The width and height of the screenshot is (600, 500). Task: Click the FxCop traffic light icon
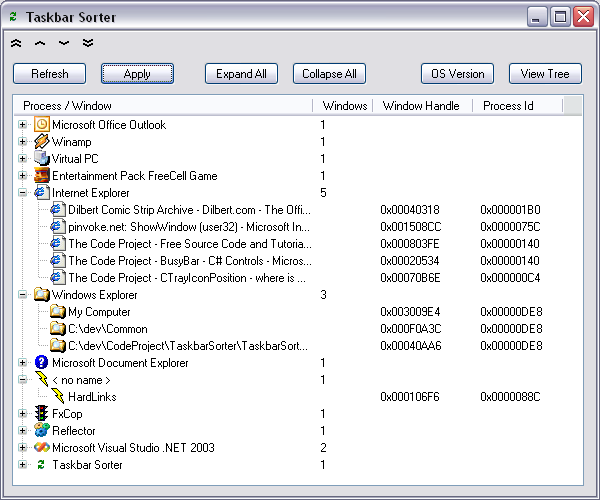tap(42, 414)
